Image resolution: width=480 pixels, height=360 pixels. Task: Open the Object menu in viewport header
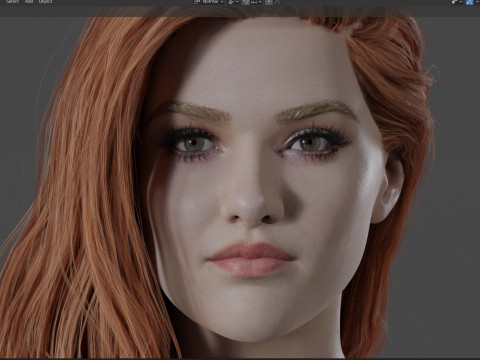click(46, 2)
